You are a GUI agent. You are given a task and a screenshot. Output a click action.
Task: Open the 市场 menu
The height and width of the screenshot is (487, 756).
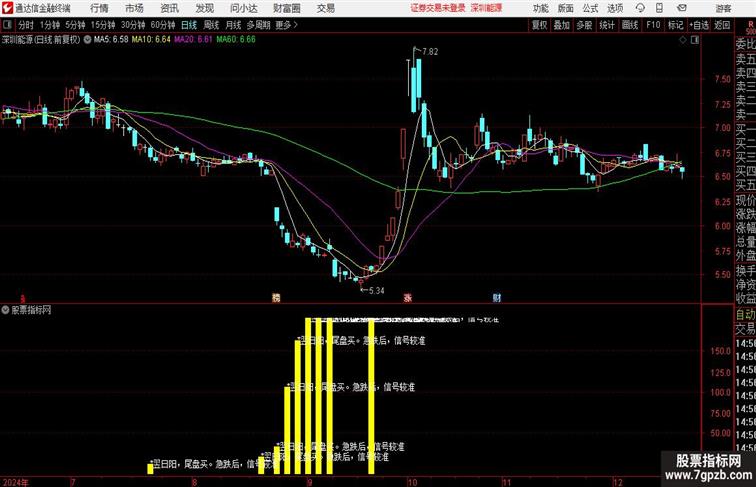pyautogui.click(x=134, y=8)
